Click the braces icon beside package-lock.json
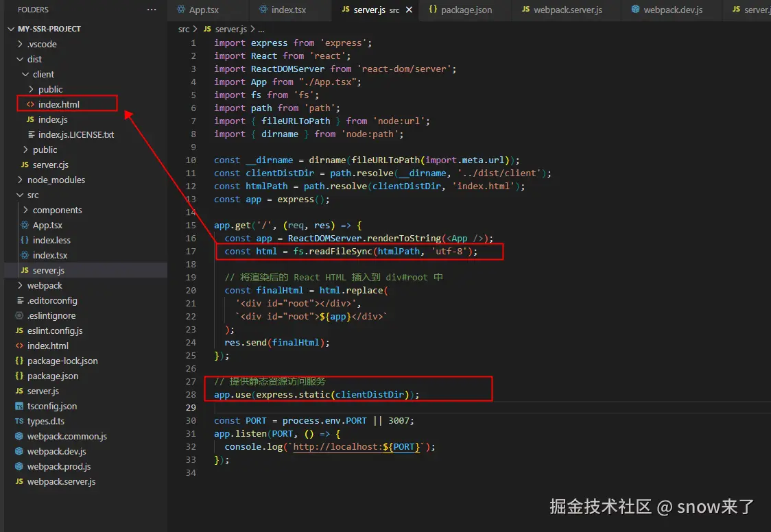771x532 pixels. coord(19,361)
